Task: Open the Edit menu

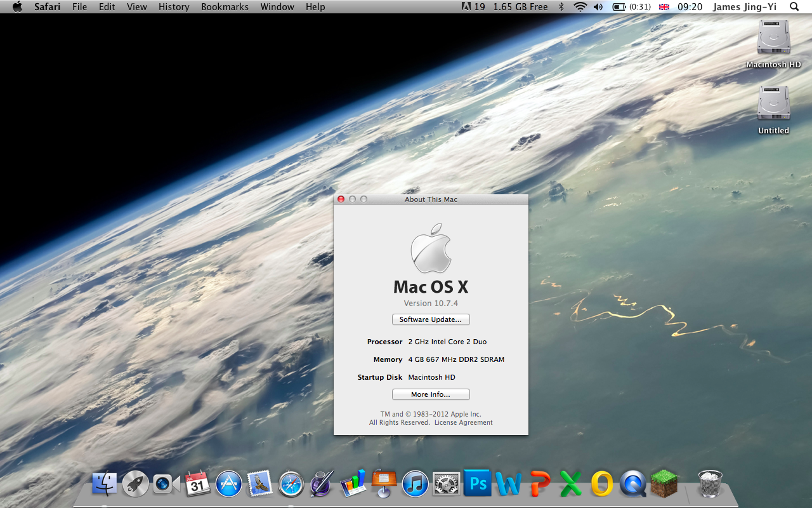Action: tap(107, 7)
